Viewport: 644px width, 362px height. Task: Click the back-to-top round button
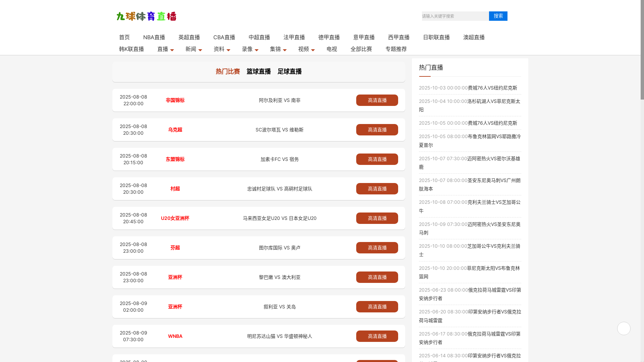click(x=624, y=328)
